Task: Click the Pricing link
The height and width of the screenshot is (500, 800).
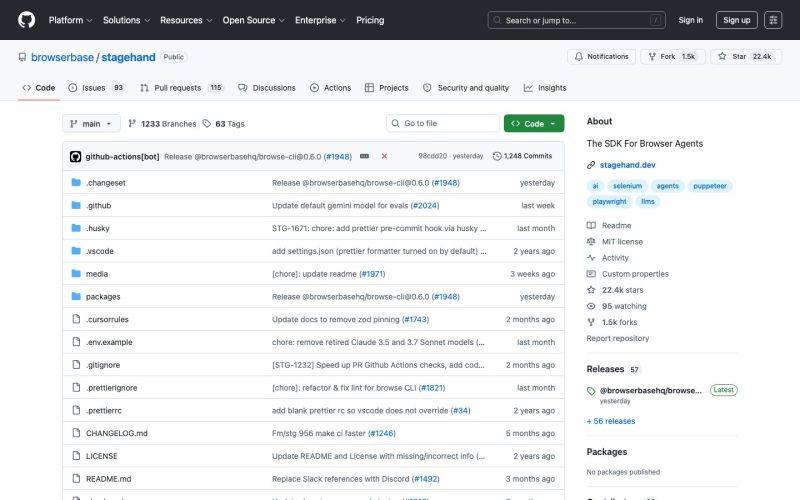Action: [x=370, y=20]
